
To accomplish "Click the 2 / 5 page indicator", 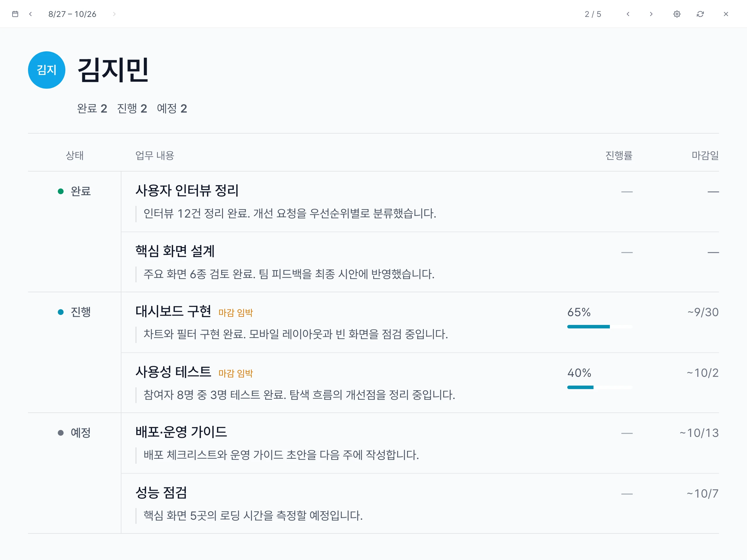I will [593, 14].
